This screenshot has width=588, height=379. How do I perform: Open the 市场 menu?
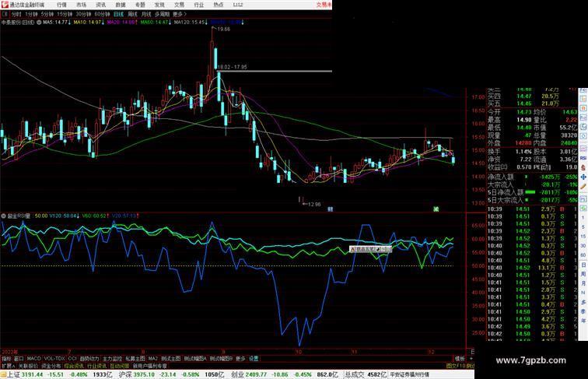pos(81,5)
